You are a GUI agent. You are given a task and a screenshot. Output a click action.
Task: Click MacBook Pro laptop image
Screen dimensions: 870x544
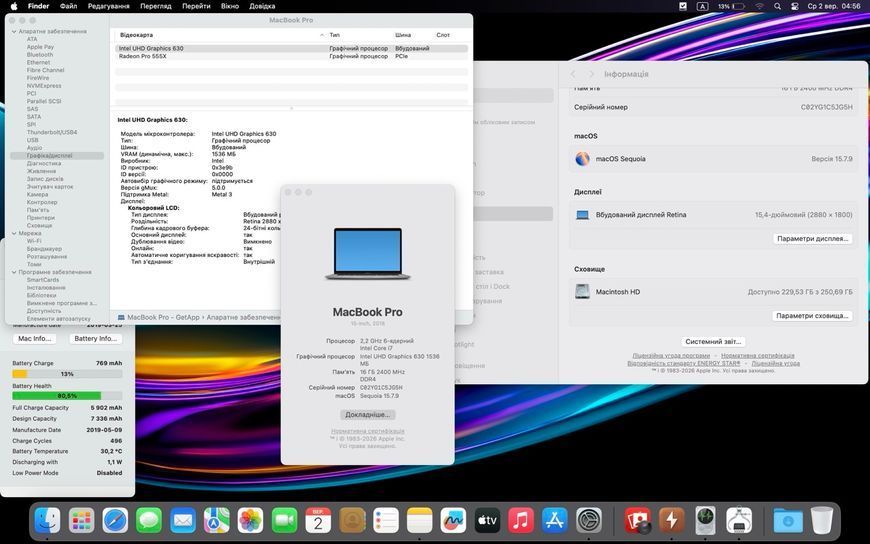(367, 253)
